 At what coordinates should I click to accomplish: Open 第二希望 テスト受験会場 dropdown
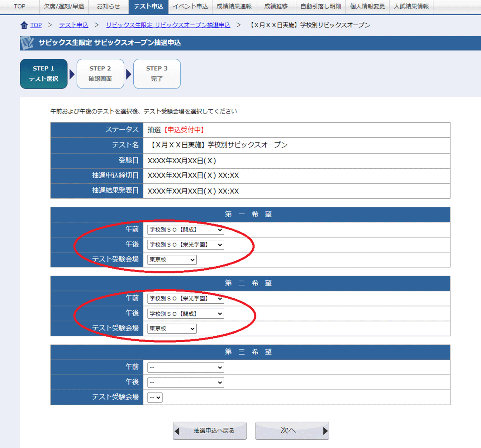172,329
